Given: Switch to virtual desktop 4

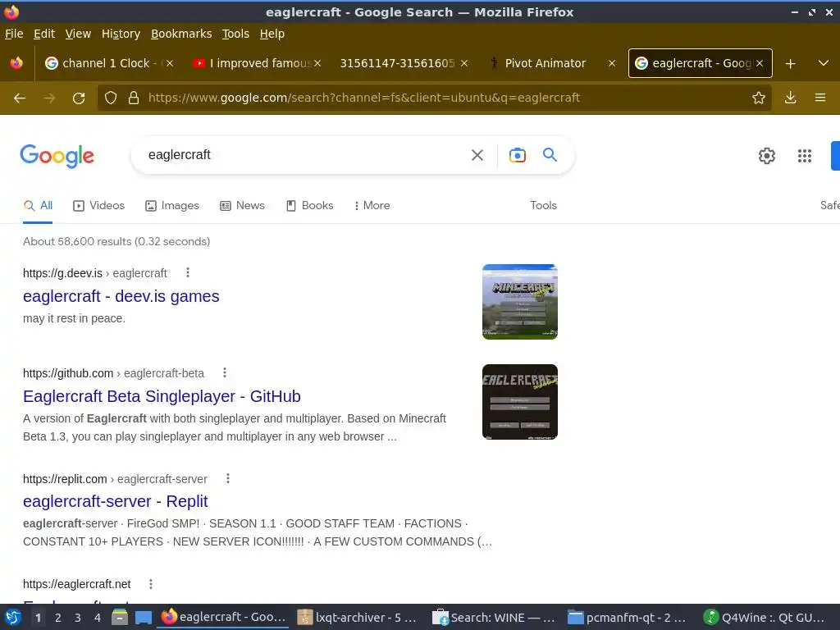Looking at the screenshot, I should point(97,618).
